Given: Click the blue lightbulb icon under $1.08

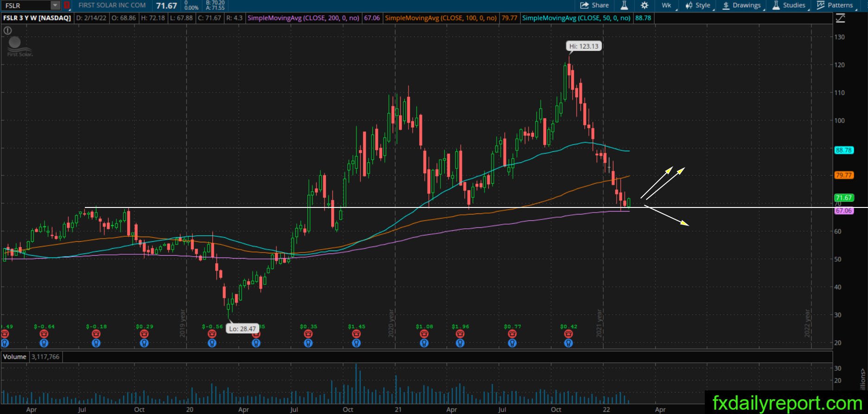Looking at the screenshot, I should point(424,343).
